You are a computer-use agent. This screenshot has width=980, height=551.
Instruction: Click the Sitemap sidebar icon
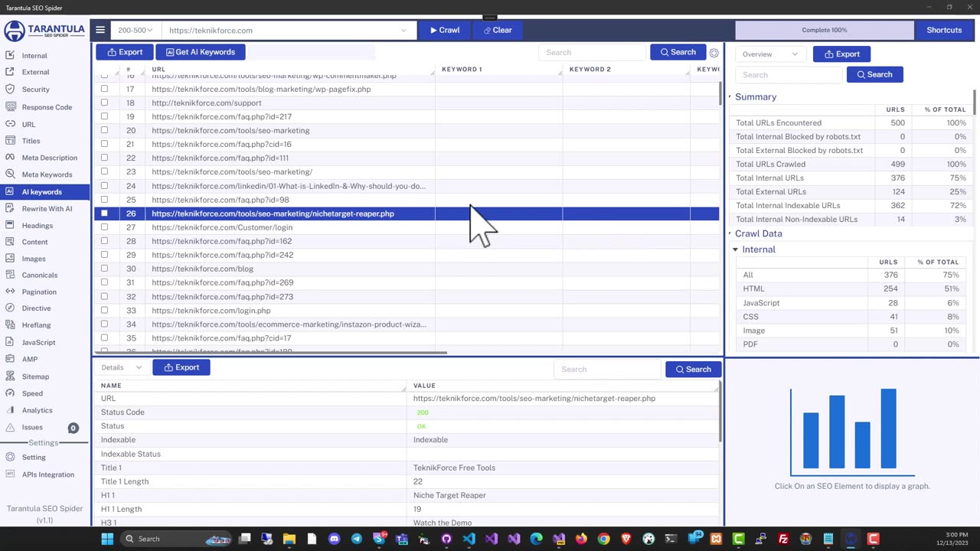coord(10,377)
